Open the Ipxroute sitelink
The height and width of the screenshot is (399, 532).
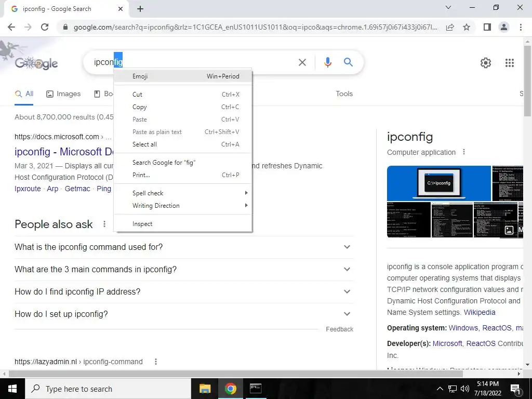pos(28,189)
